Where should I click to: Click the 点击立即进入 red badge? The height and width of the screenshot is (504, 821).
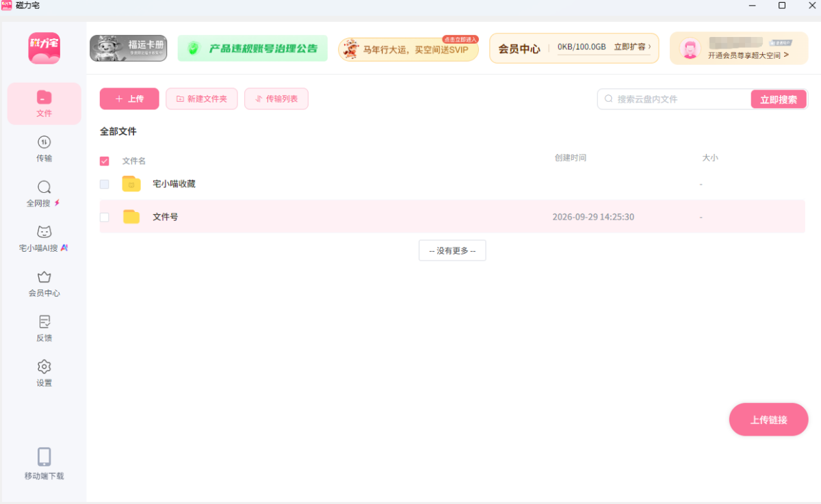point(460,39)
